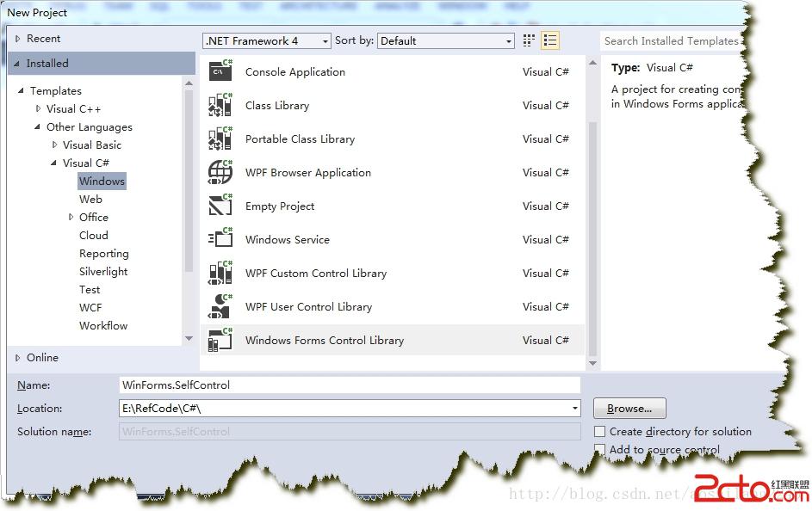
Task: Enable Add to source control checkbox
Action: [599, 449]
